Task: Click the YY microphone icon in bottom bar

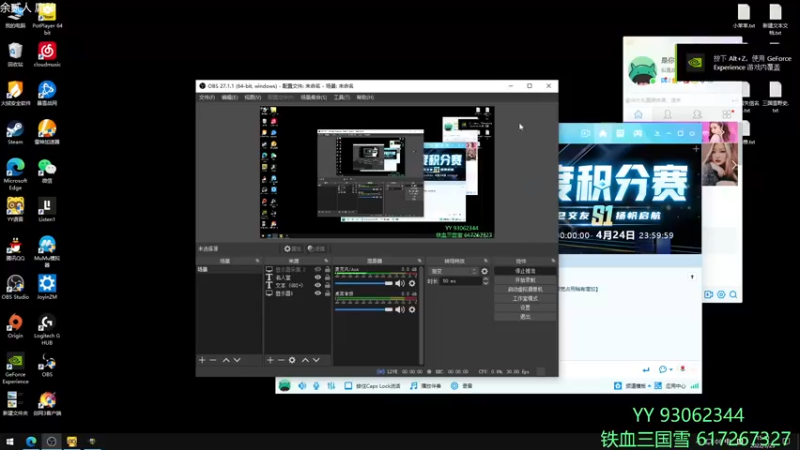Action: point(316,386)
